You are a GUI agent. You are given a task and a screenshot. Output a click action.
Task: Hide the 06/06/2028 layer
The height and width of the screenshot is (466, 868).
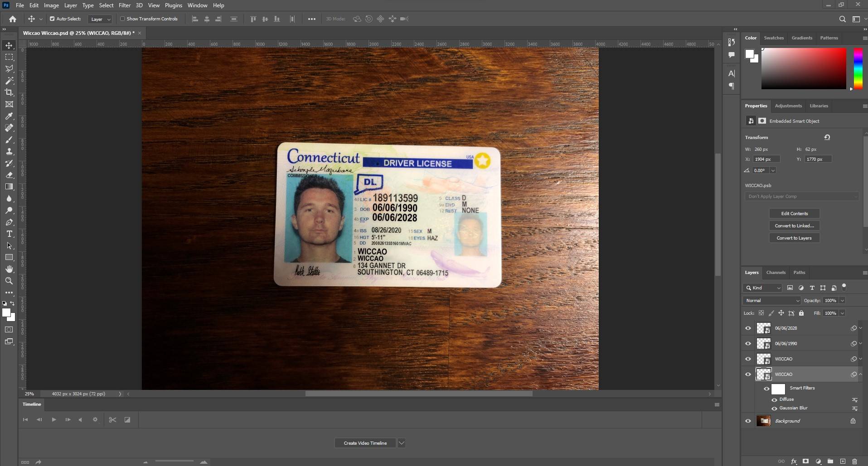(748, 328)
